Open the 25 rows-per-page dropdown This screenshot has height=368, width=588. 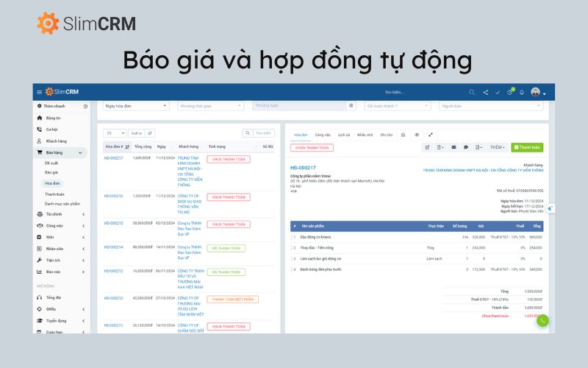[x=115, y=133]
